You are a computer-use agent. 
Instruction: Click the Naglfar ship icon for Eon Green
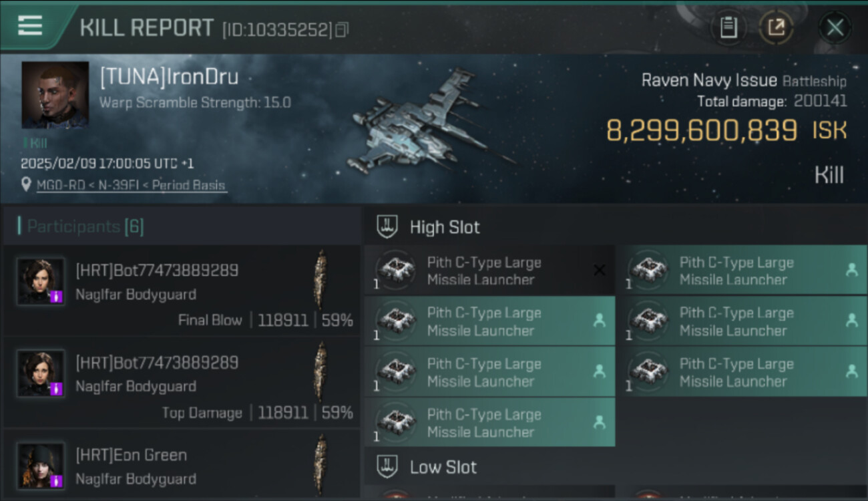tap(320, 464)
